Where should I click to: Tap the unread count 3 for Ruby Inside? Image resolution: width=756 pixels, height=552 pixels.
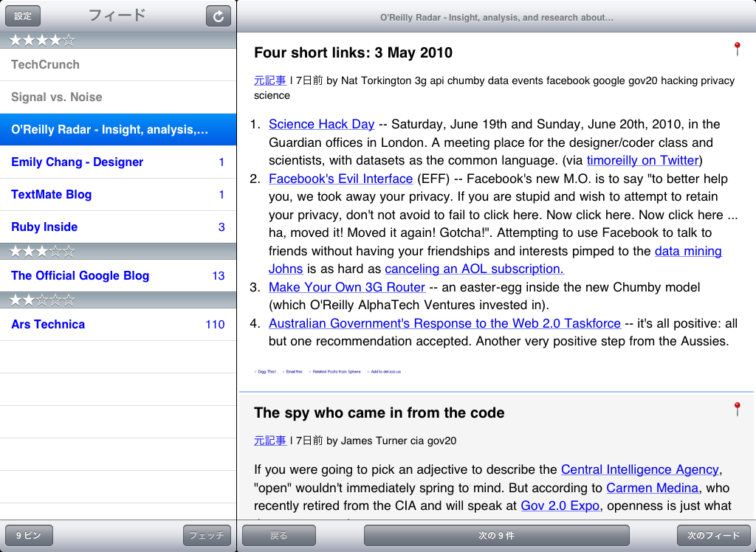[x=221, y=227]
